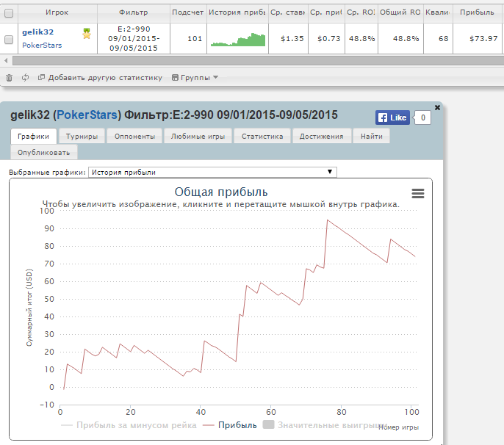Toggle Прибыль legend series

[x=230, y=425]
